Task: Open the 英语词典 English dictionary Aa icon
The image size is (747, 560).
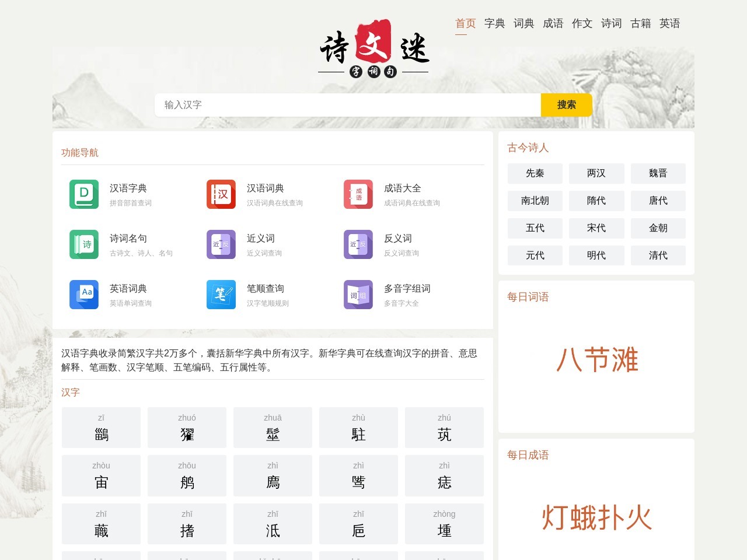Action: pos(84,295)
